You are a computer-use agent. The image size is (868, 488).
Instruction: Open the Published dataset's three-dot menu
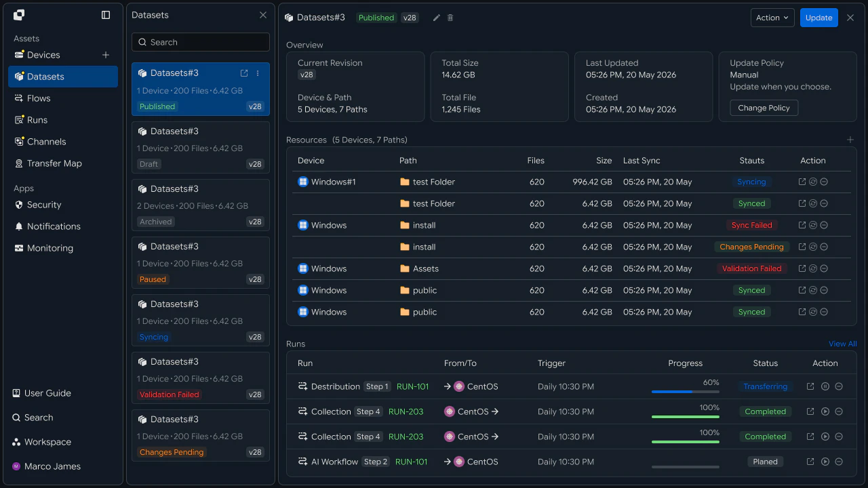[258, 73]
